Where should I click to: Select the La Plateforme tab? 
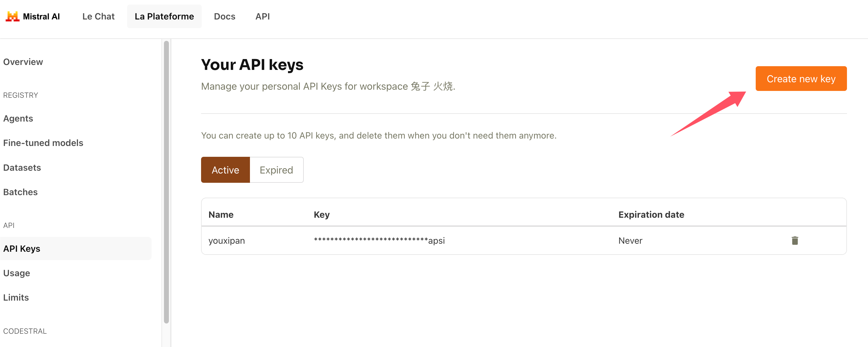[165, 16]
